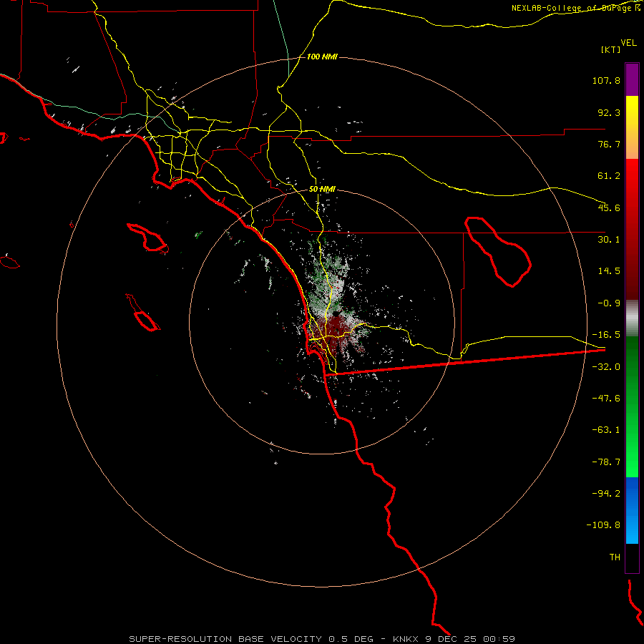Viewport: 644px width, 644px height.
Task: Click the 61.2 legend value
Action: [609, 176]
